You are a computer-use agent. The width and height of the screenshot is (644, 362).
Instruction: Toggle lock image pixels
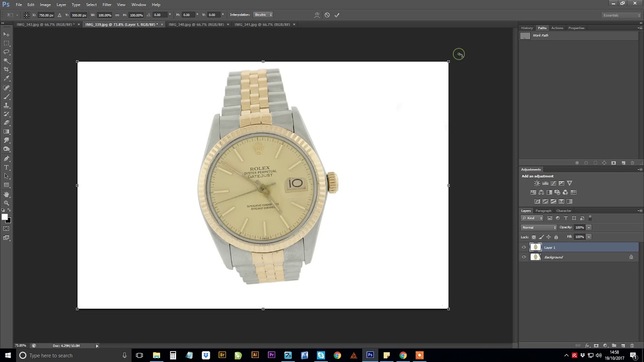(541, 237)
